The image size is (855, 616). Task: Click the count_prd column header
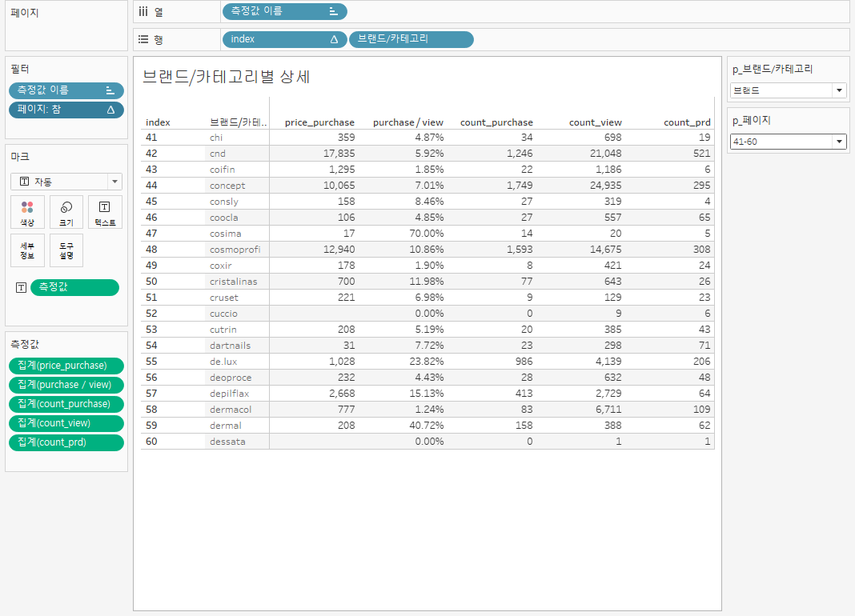[687, 122]
